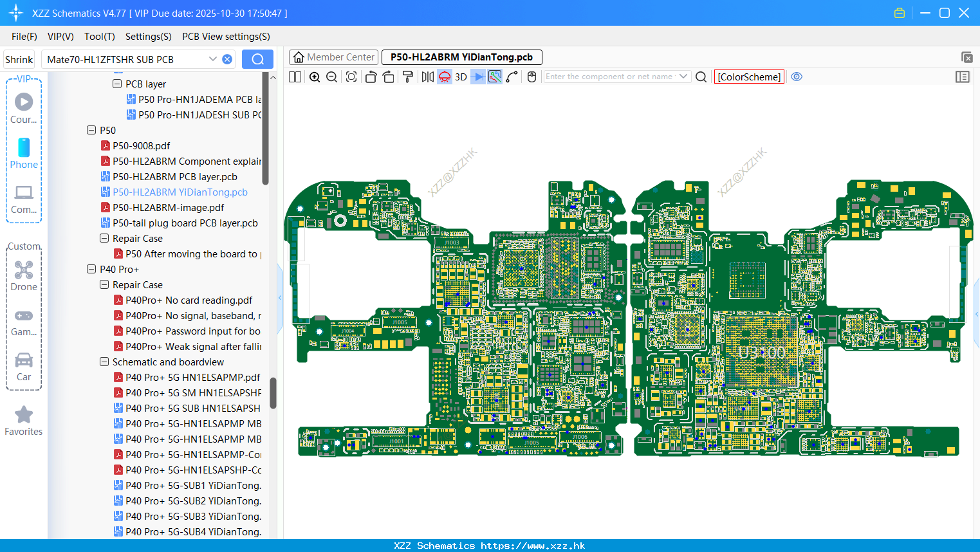Switch to 3D board view
Viewport: 980px width, 552px height.
point(461,77)
